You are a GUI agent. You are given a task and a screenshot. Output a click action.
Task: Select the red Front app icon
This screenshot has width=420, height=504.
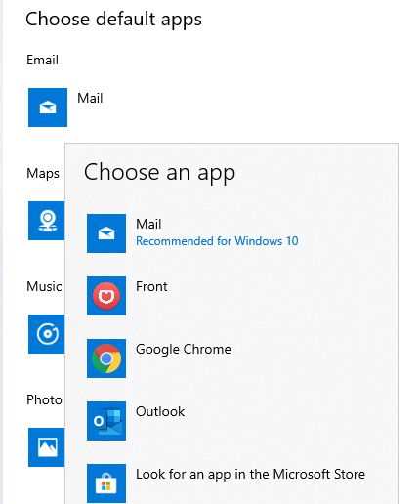point(106,296)
